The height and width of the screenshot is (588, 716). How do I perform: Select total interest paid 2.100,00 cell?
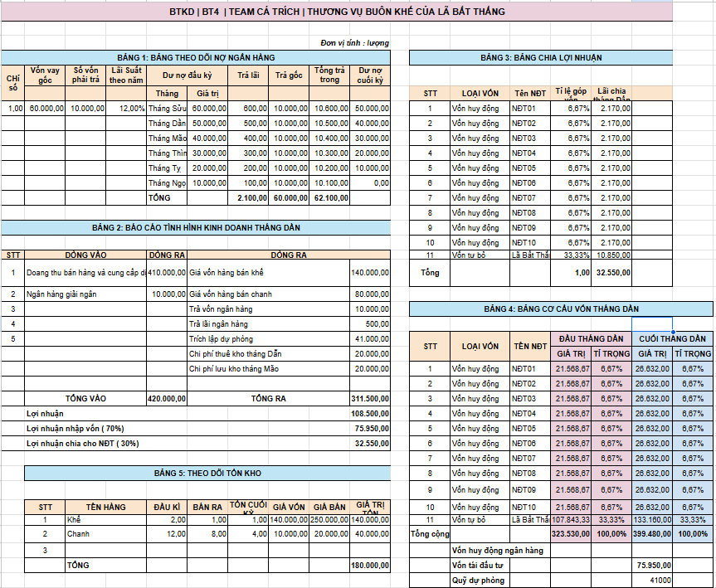[248, 197]
